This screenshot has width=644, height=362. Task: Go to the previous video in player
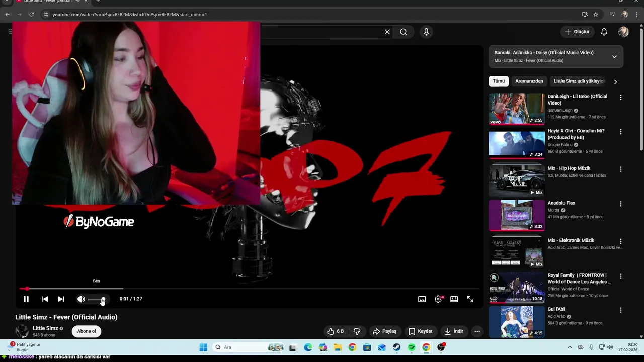pyautogui.click(x=45, y=299)
